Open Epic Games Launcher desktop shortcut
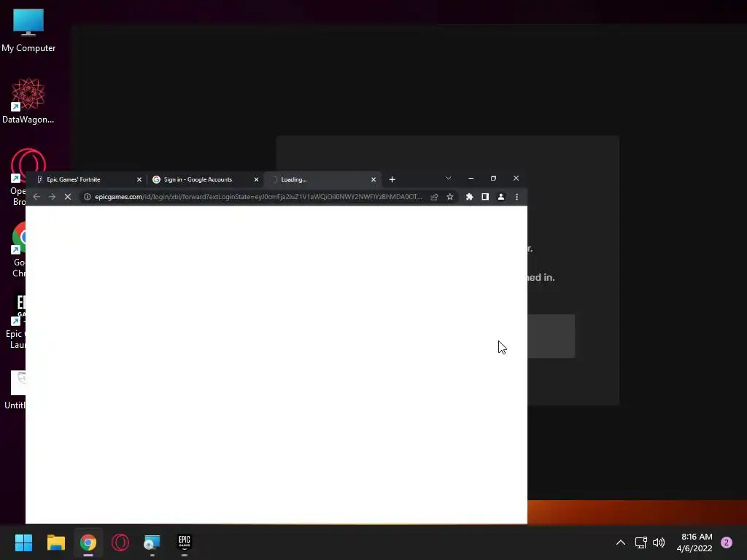 16,322
